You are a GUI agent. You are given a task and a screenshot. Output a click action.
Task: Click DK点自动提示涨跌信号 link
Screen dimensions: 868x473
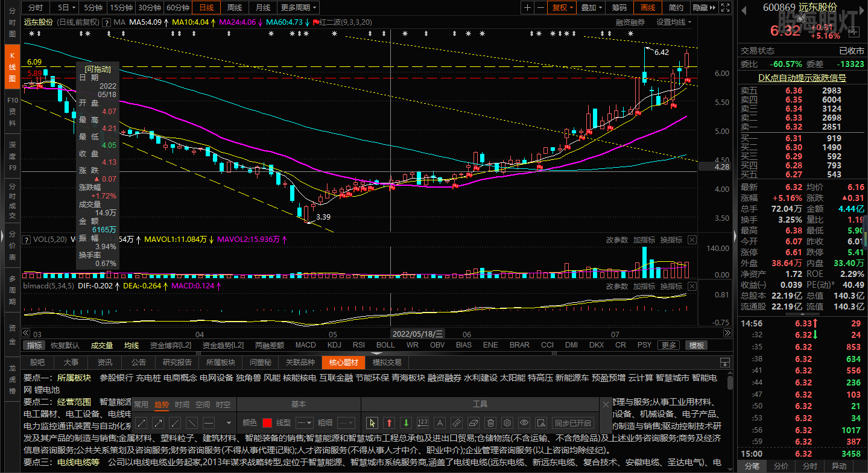(802, 78)
